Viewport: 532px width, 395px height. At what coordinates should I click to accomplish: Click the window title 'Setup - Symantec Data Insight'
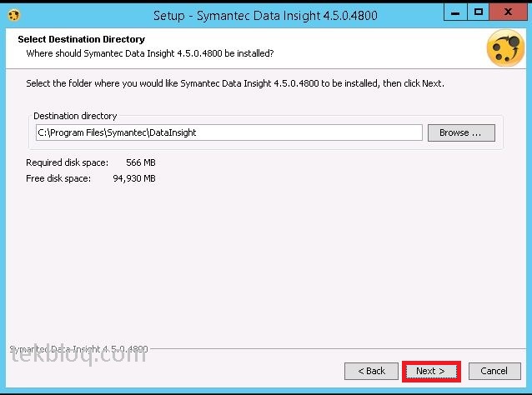265,16
